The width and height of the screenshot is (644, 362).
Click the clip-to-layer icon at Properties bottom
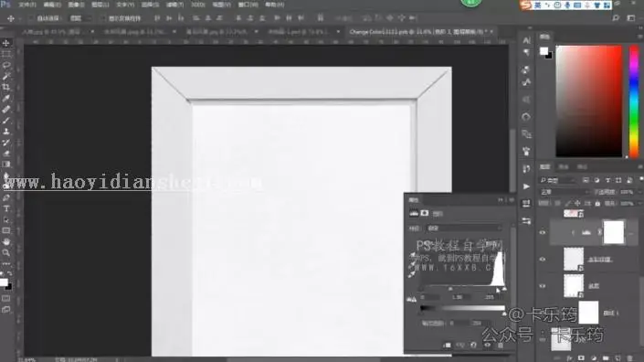tap(448, 346)
